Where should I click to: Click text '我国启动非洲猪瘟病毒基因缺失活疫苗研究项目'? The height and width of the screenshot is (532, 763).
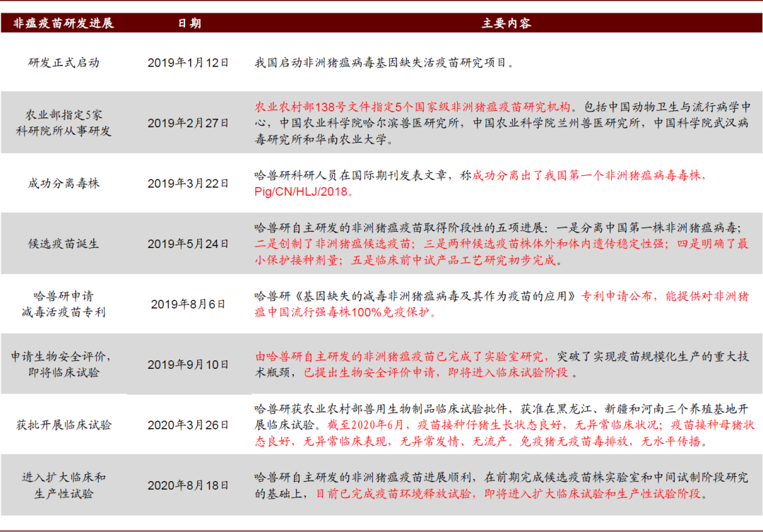(381, 63)
